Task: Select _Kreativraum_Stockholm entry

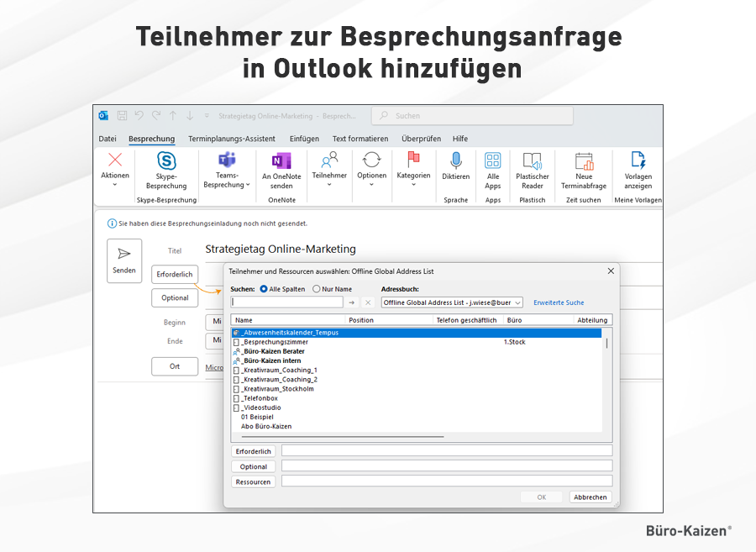Action: [417, 389]
